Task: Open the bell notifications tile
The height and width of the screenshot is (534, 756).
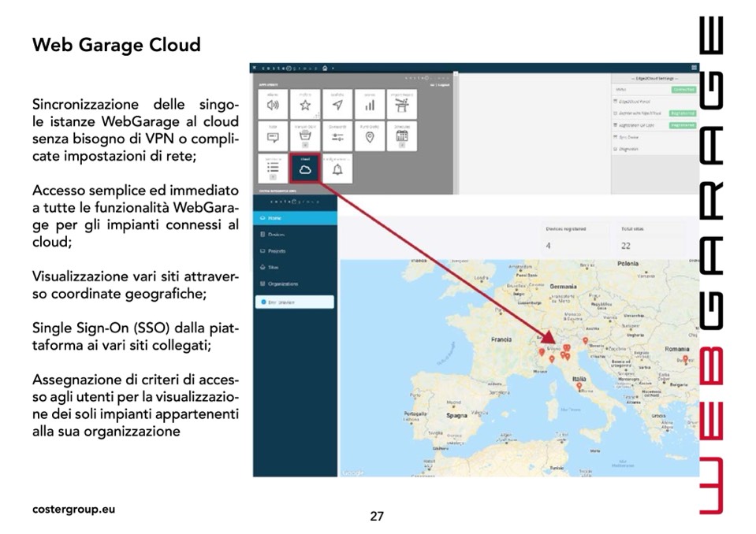Action: (337, 169)
